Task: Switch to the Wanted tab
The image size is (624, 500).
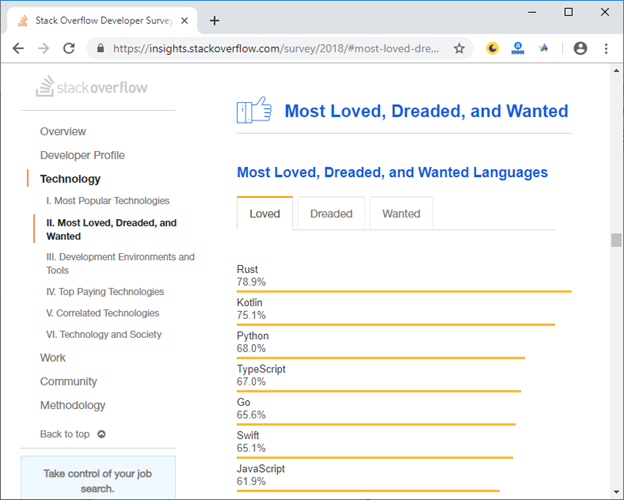Action: point(401,213)
